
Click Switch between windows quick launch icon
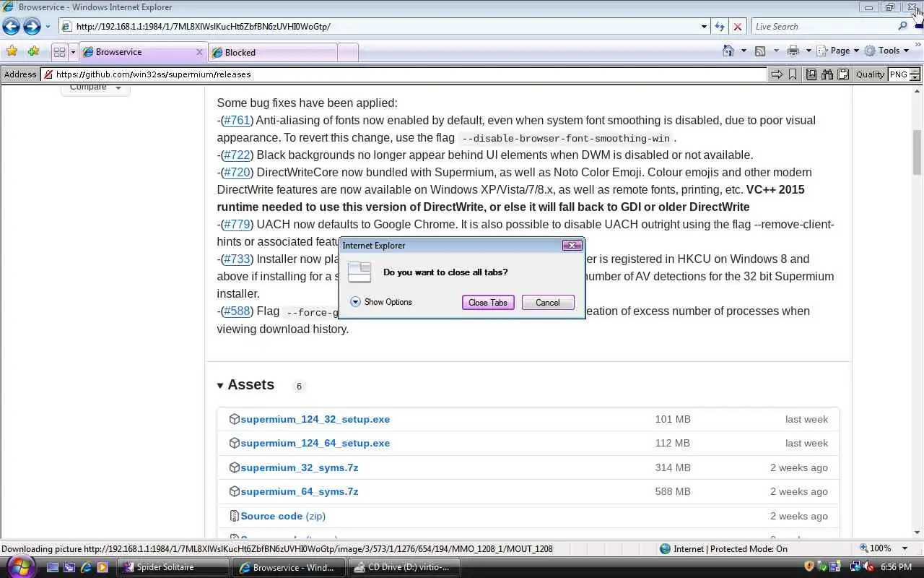[69, 567]
